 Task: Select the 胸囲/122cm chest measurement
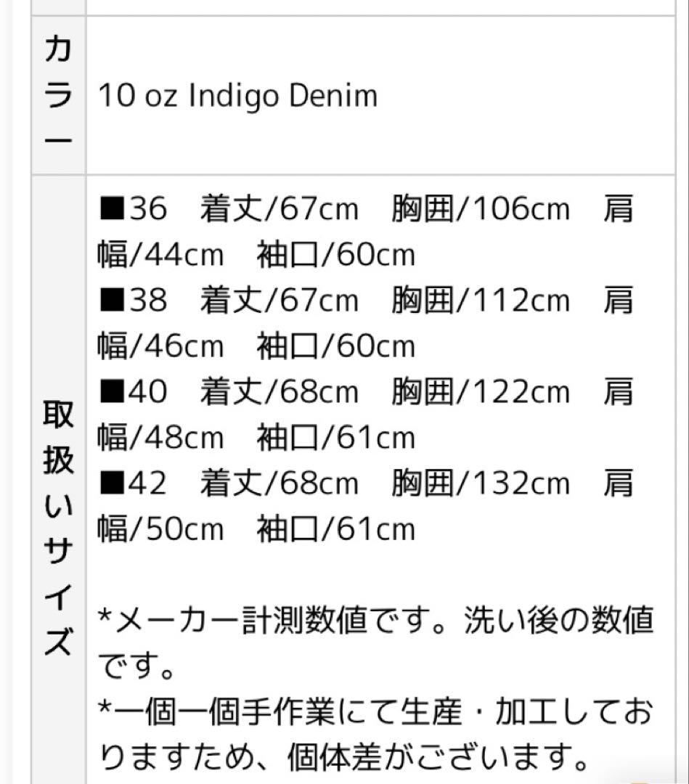click(x=480, y=393)
